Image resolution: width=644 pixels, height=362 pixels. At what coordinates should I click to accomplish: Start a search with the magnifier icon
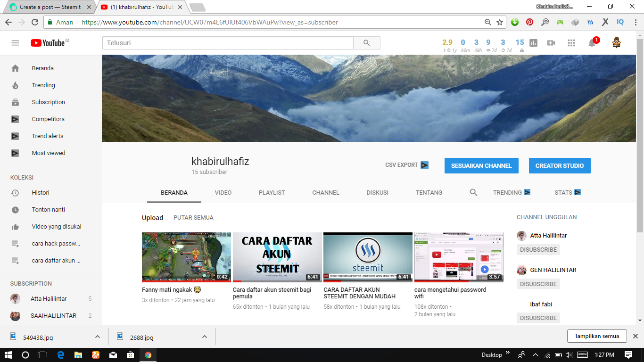(367, 42)
